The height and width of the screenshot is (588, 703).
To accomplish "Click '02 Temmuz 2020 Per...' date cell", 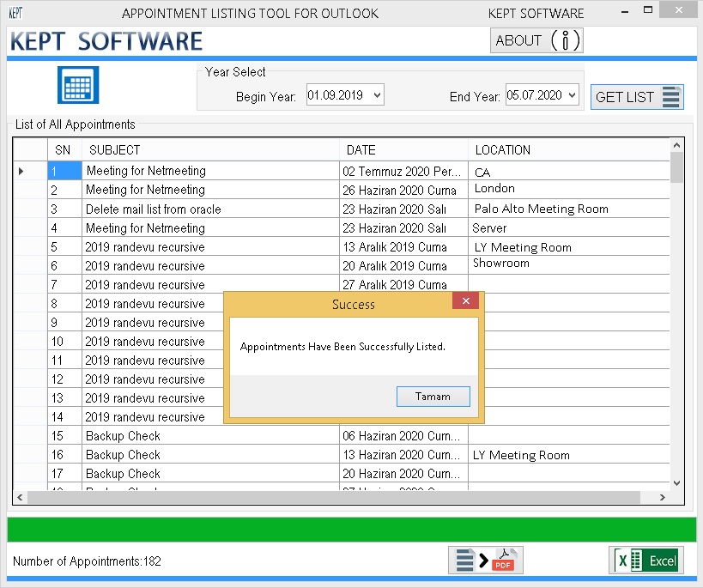I will tap(404, 171).
